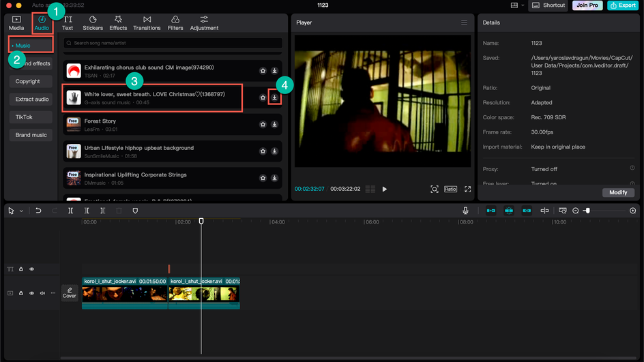
Task: Select the TikTok audio category
Action: pyautogui.click(x=31, y=117)
